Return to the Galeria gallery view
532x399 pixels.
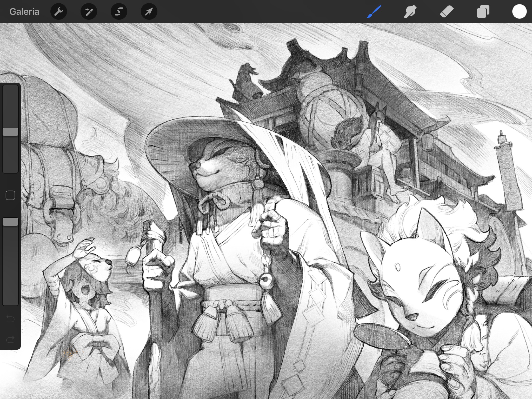point(24,12)
